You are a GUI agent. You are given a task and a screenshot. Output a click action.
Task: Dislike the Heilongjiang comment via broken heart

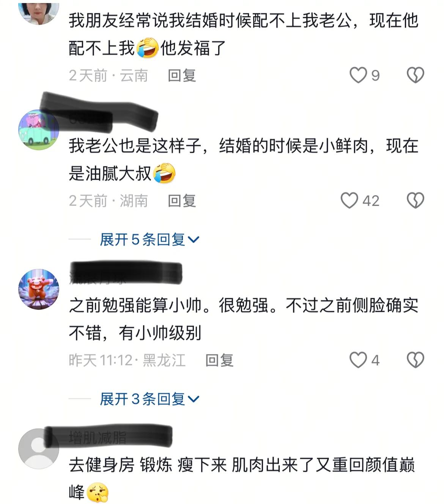coord(416,360)
